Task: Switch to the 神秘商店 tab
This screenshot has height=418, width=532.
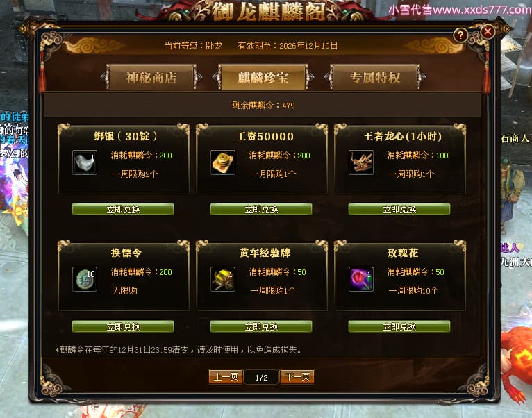Action: point(151,77)
